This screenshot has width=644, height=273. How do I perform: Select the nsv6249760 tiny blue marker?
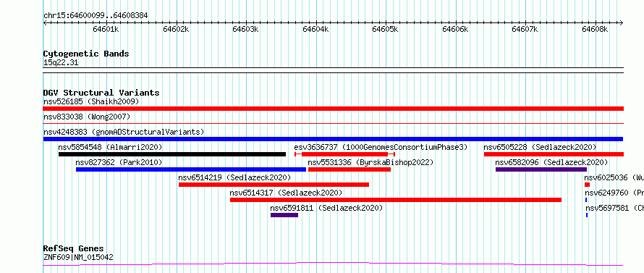pos(586,200)
